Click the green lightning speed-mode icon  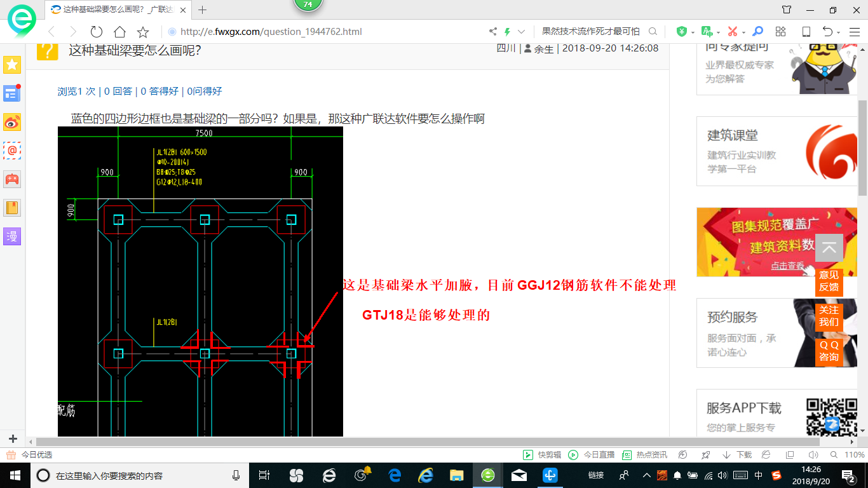coord(508,31)
